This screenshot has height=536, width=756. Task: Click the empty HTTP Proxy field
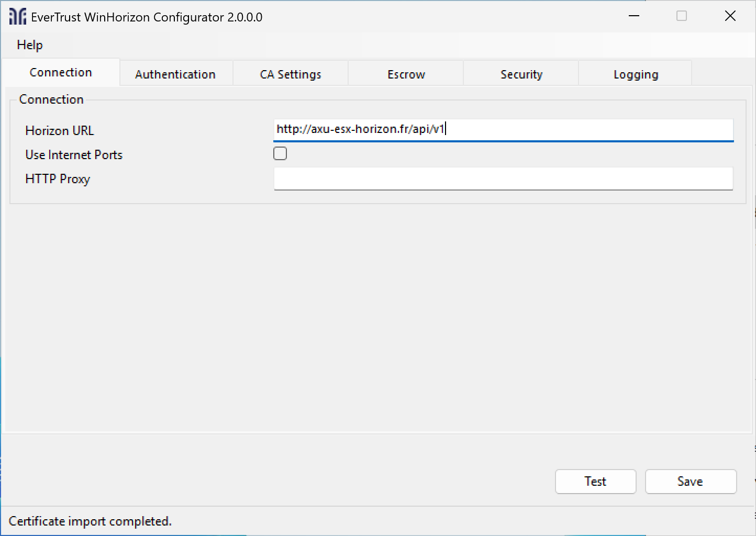coord(503,179)
